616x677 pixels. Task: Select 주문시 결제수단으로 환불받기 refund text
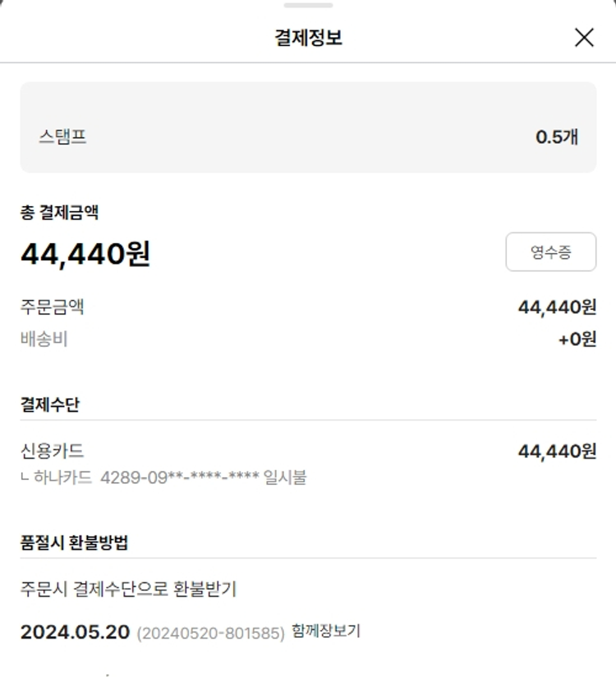pyautogui.click(x=128, y=589)
